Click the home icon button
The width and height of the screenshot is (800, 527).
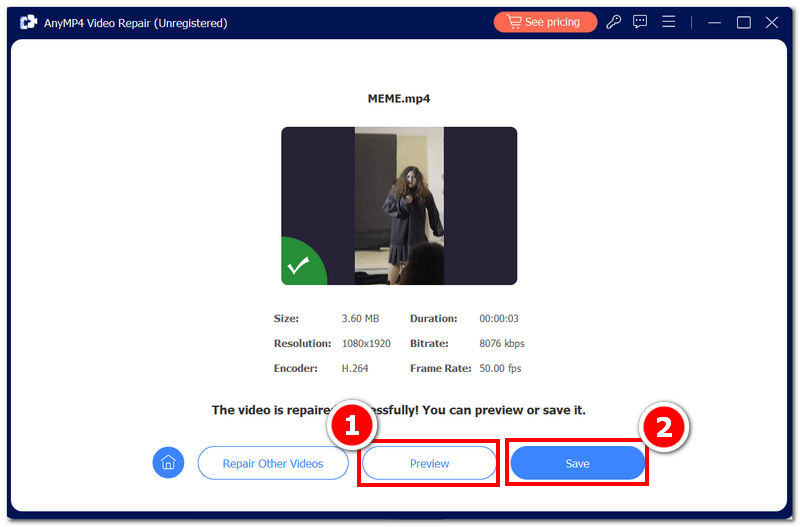pyautogui.click(x=168, y=463)
